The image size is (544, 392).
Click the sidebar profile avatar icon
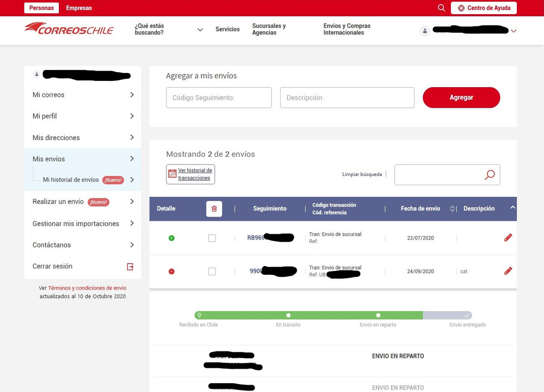pyautogui.click(x=36, y=74)
